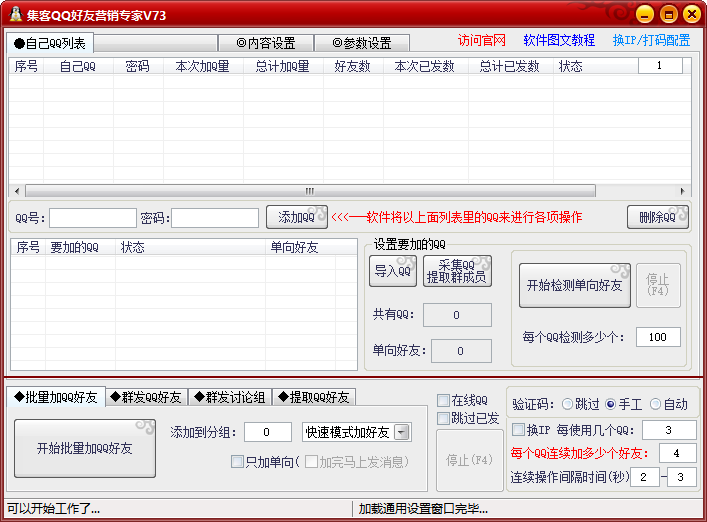Click the horizontal scrollbar thumb
707x522 pixels.
tap(310, 191)
